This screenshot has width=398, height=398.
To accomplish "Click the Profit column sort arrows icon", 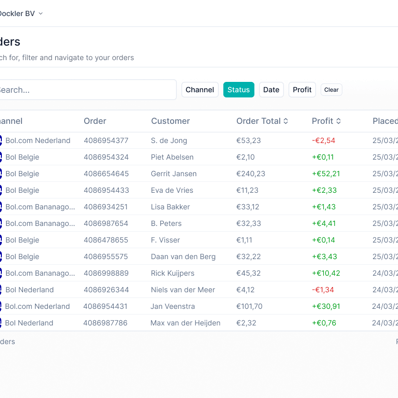I will (338, 121).
